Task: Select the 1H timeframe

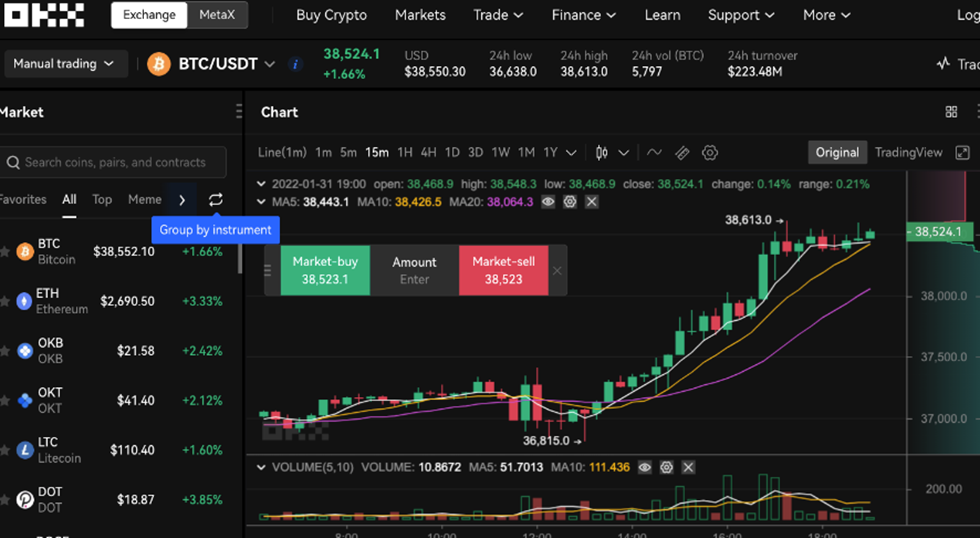Action: pos(405,152)
